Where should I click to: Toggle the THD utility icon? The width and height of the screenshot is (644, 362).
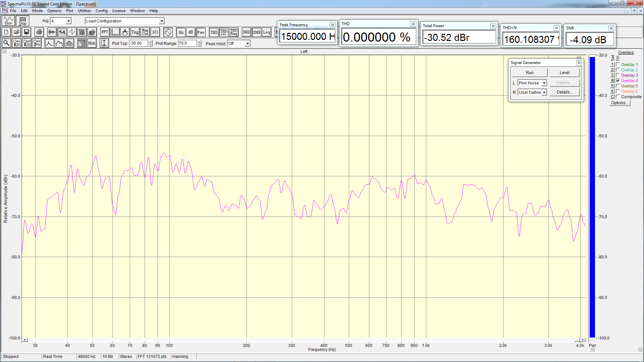pos(214,32)
